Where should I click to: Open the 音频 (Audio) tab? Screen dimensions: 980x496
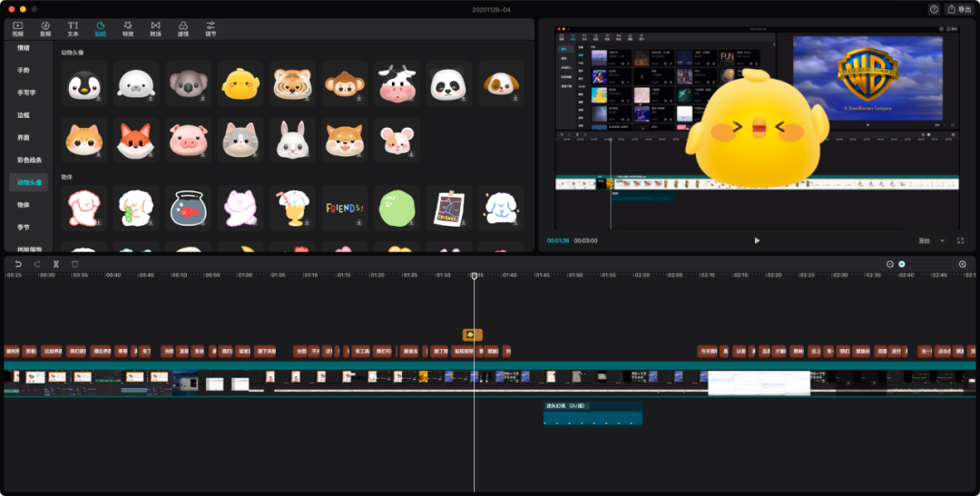coord(45,29)
